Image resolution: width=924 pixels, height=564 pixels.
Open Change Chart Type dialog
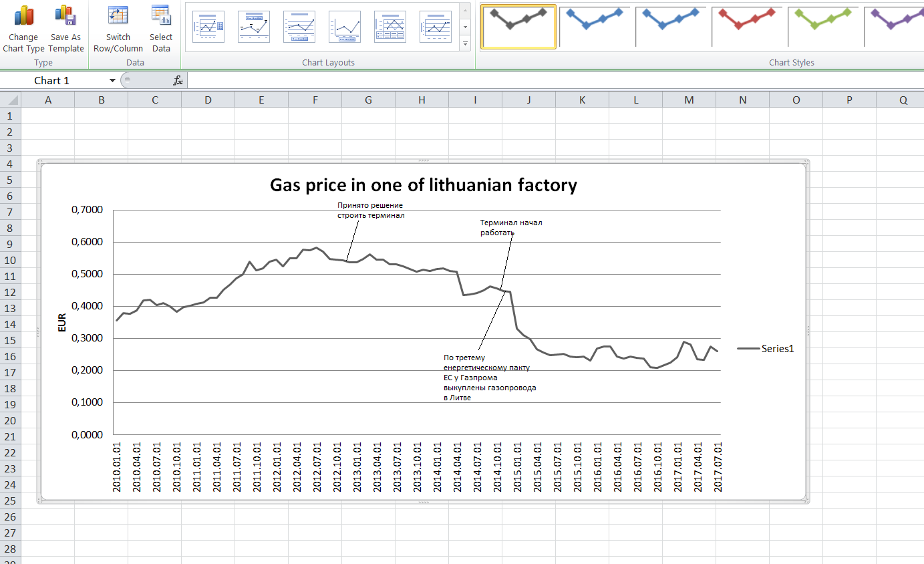pyautogui.click(x=24, y=28)
